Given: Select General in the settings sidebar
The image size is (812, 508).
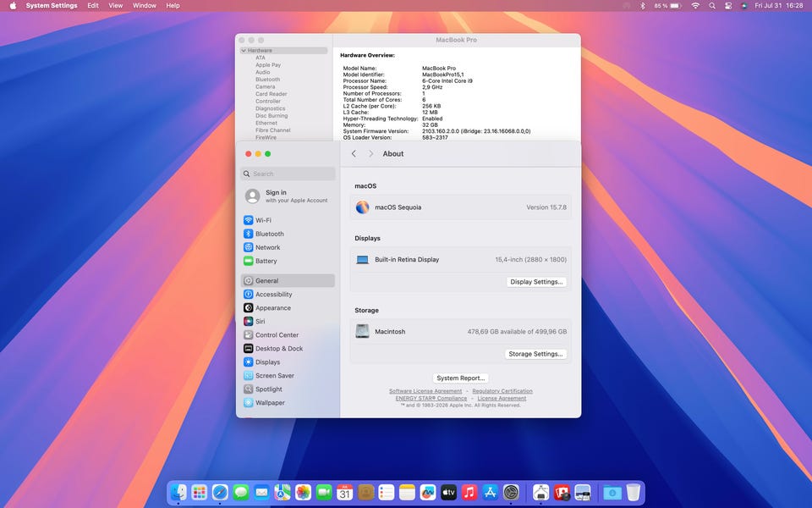Looking at the screenshot, I should coord(288,280).
